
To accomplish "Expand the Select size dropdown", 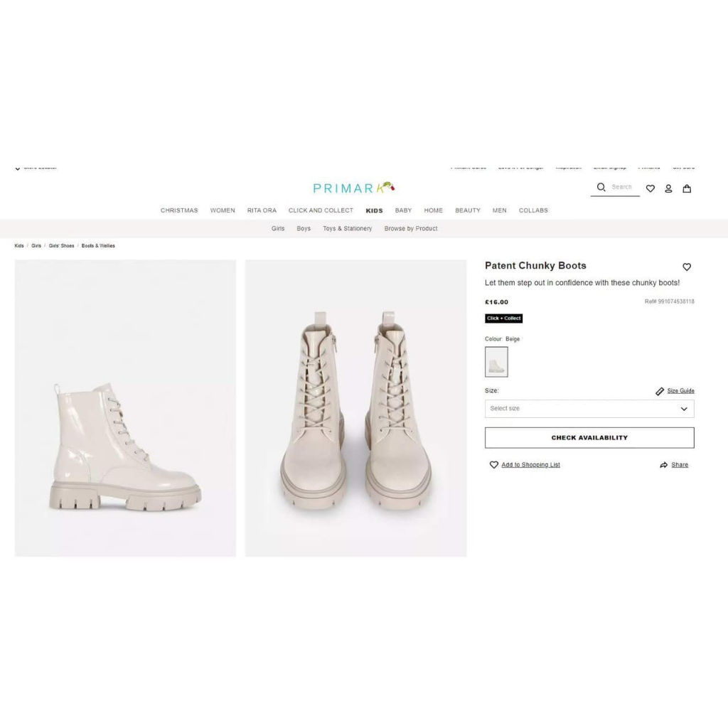I will [589, 409].
